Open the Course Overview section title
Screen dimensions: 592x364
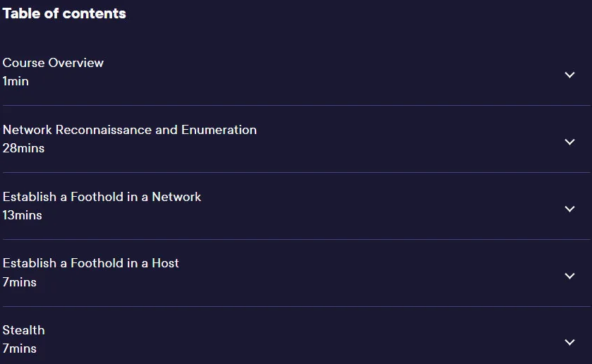pyautogui.click(x=53, y=63)
